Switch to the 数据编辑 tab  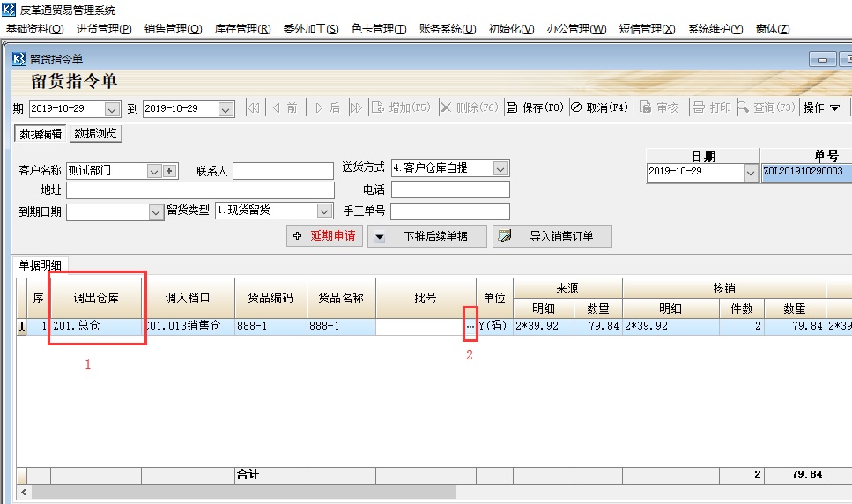[x=41, y=134]
